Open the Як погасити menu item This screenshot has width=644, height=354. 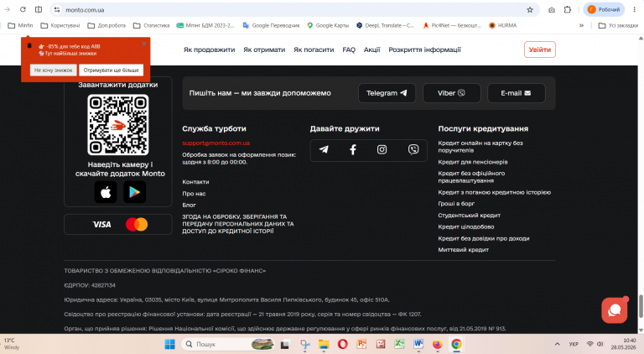click(x=314, y=49)
